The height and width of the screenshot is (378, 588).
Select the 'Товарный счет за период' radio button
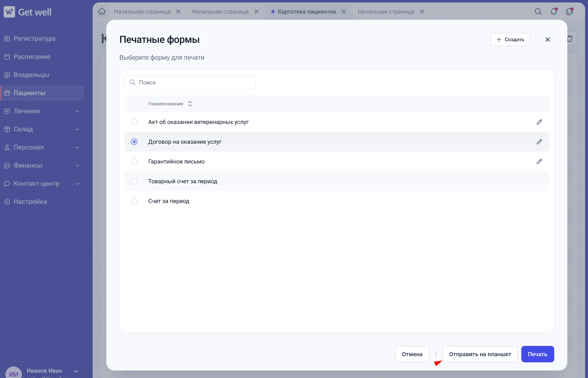point(134,181)
